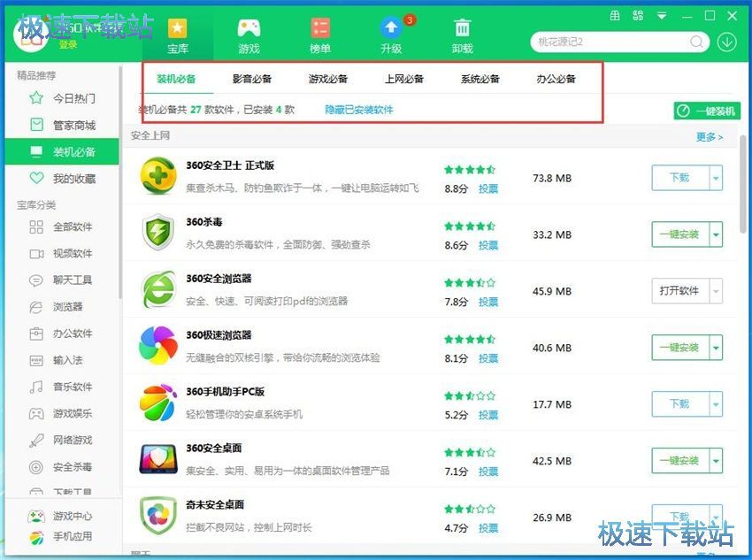
Task: Click the 360安全桌面 app icon
Action: 157,459
